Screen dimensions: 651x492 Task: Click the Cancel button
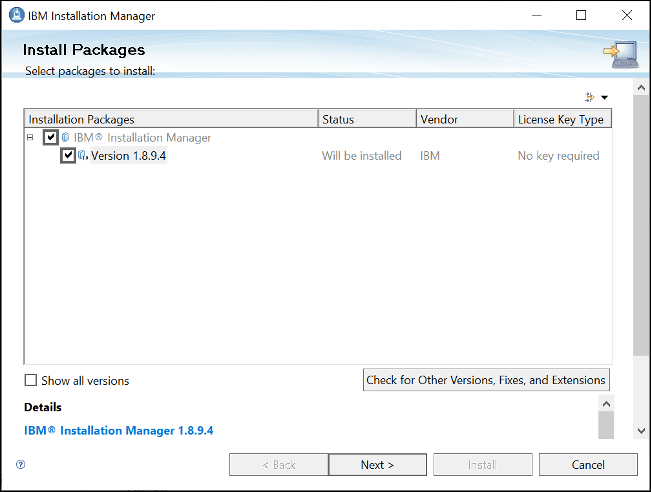[x=588, y=464]
